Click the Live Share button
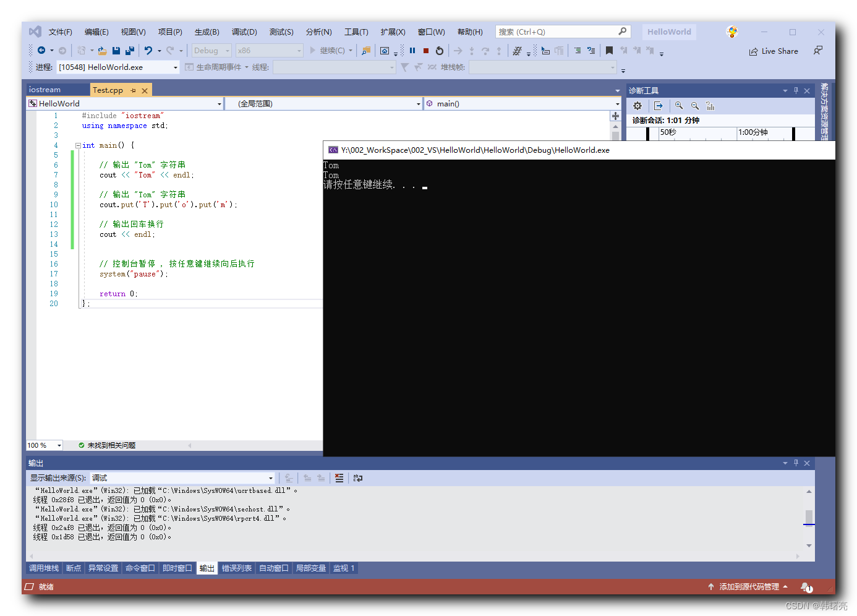The image size is (857, 616). [x=774, y=51]
